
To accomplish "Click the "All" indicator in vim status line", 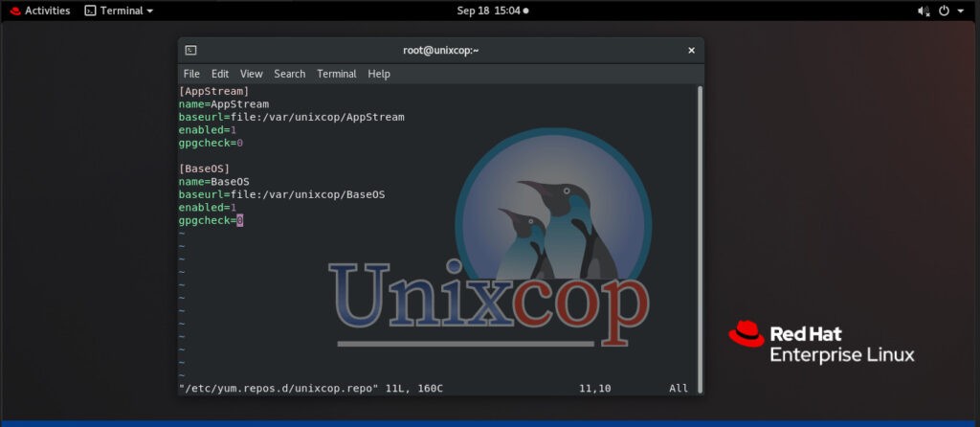I will click(x=679, y=389).
